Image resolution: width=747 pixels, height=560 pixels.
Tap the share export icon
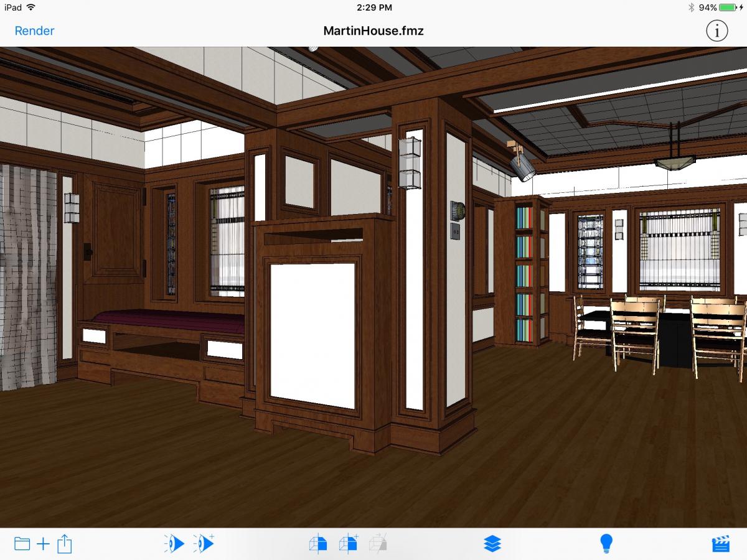[x=65, y=544]
